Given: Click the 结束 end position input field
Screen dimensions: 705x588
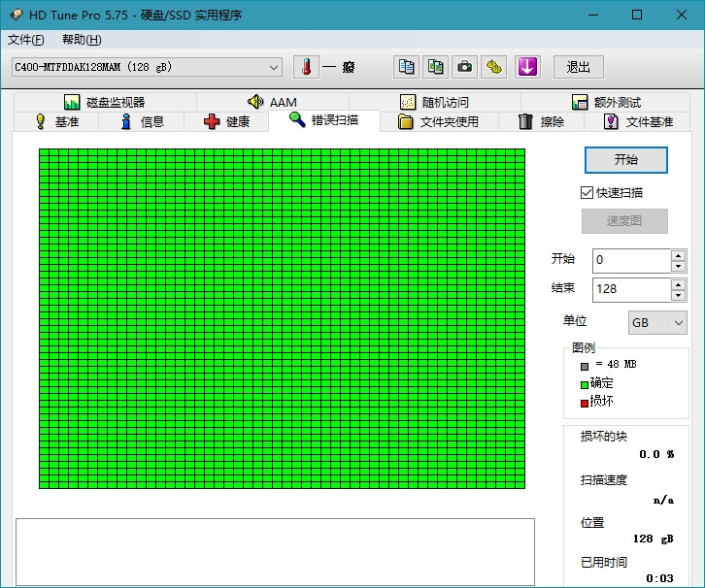Looking at the screenshot, I should (629, 289).
